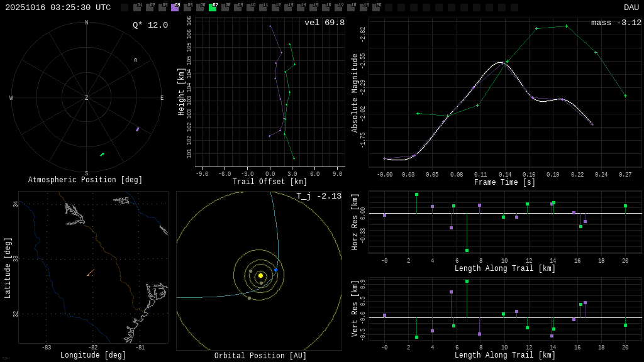Screen dimensions: 644x362
Task: Click the Q* 12.0 quality label
Action: pyautogui.click(x=150, y=25)
